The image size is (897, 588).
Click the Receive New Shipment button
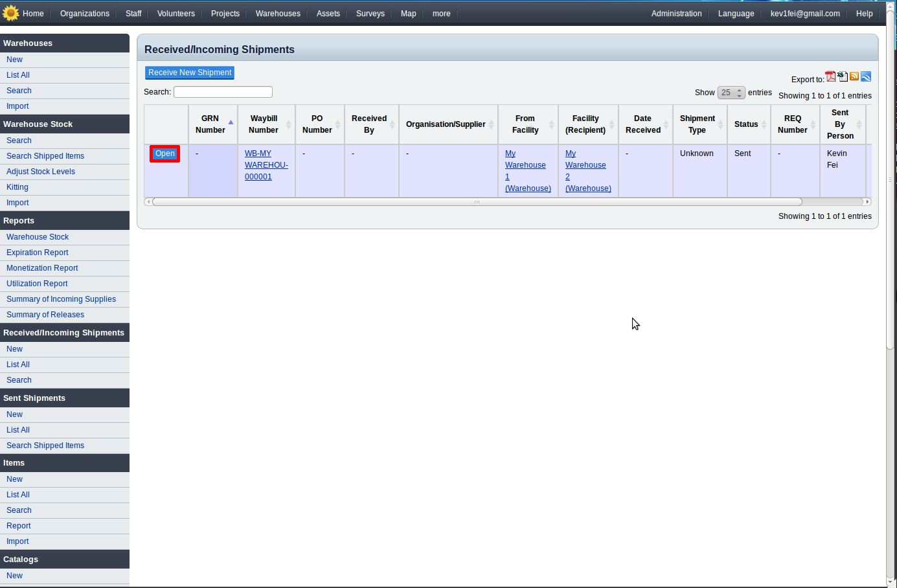pyautogui.click(x=190, y=73)
